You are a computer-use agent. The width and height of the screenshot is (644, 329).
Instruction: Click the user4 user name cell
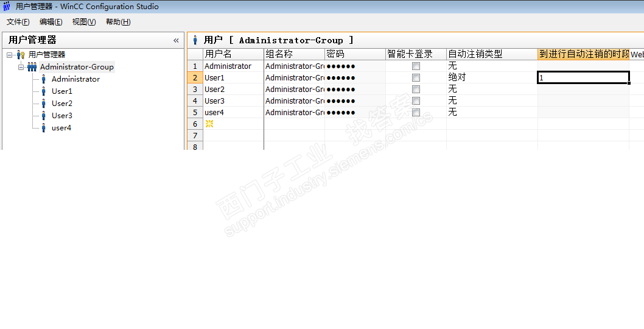coord(233,112)
